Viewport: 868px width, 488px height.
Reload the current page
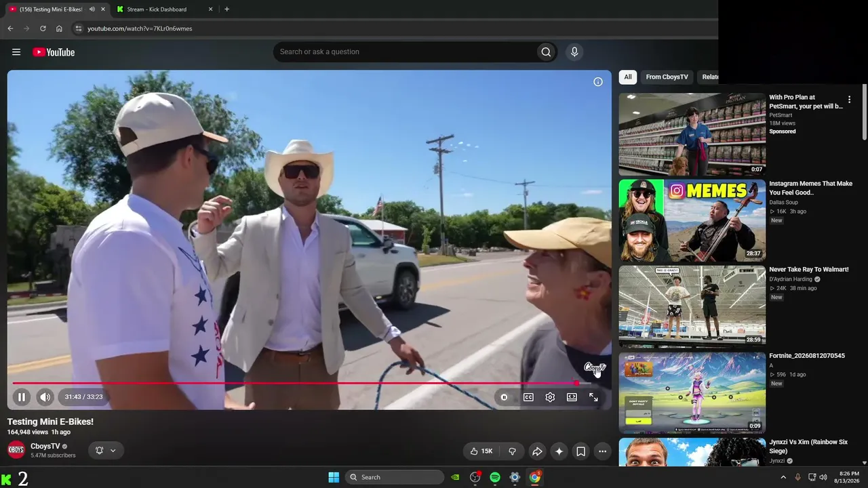43,28
